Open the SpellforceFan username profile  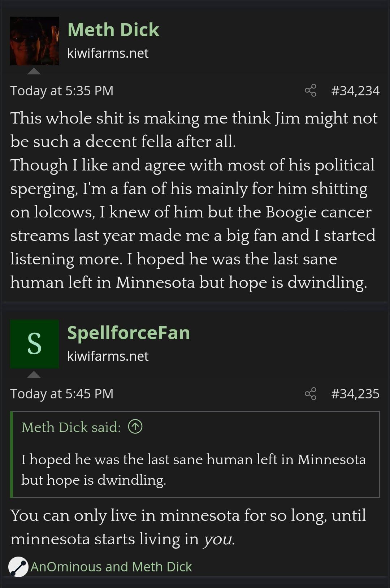tap(129, 333)
